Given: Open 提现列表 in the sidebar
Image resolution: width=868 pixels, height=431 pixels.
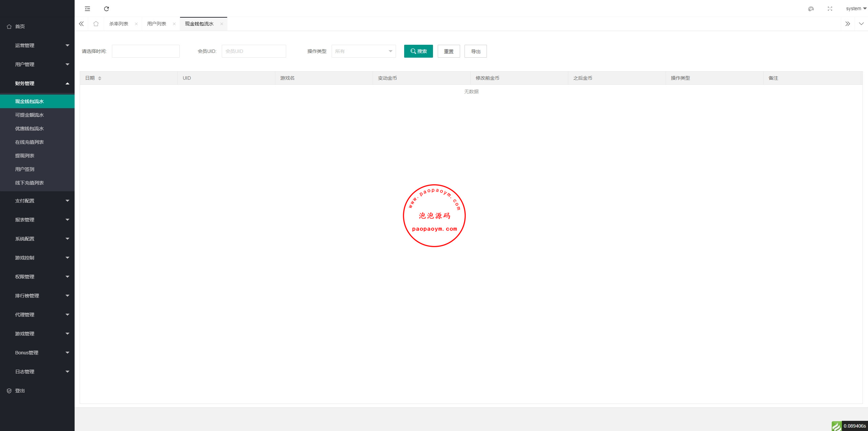Looking at the screenshot, I should 37,156.
